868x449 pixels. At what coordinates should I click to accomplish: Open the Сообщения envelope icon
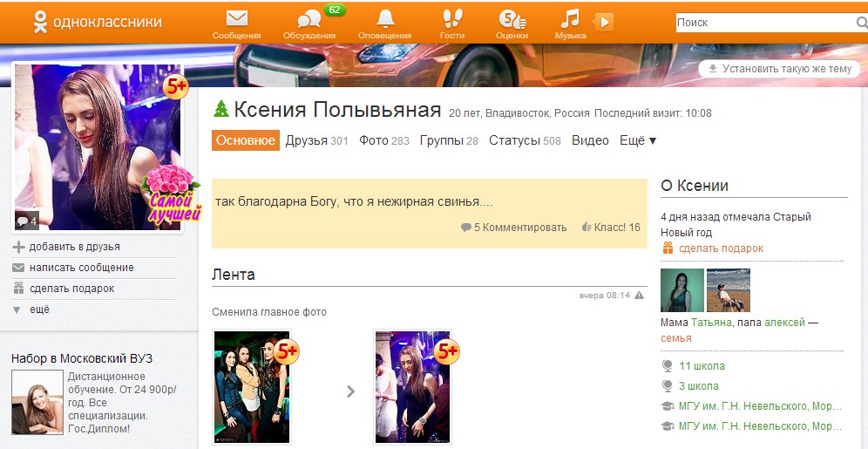tap(236, 19)
